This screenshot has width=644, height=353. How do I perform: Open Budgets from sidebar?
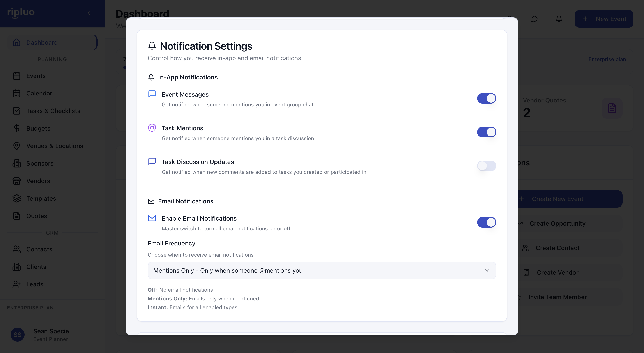click(52, 128)
